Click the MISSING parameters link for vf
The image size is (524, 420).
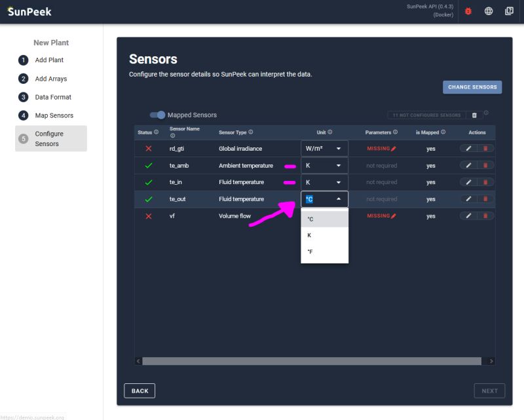(x=381, y=216)
